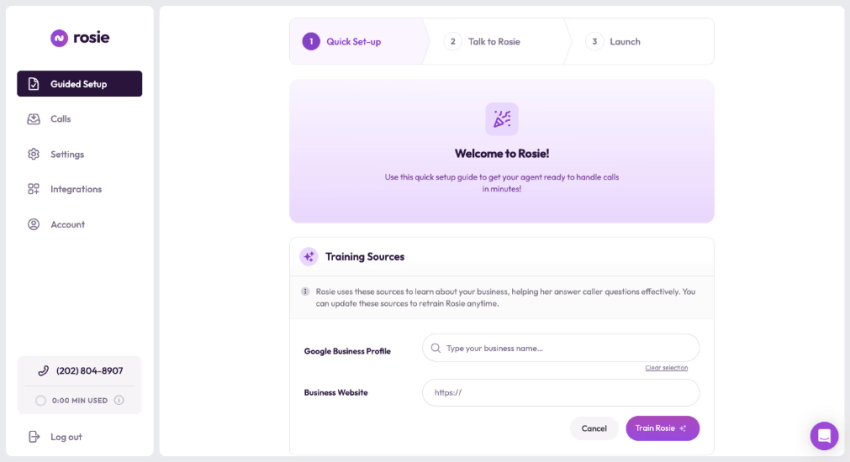Click the Integrations icon in sidebar
The height and width of the screenshot is (462, 850).
[x=34, y=189]
